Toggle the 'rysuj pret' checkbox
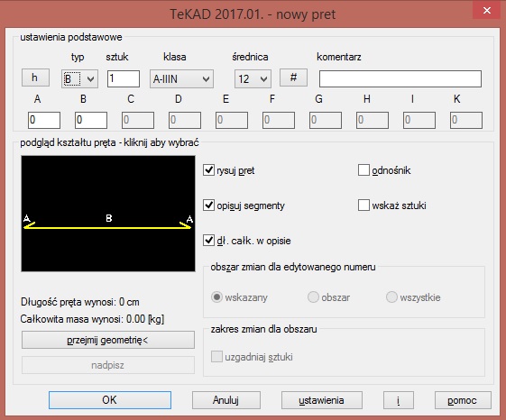The height and width of the screenshot is (420, 506). tap(208, 170)
